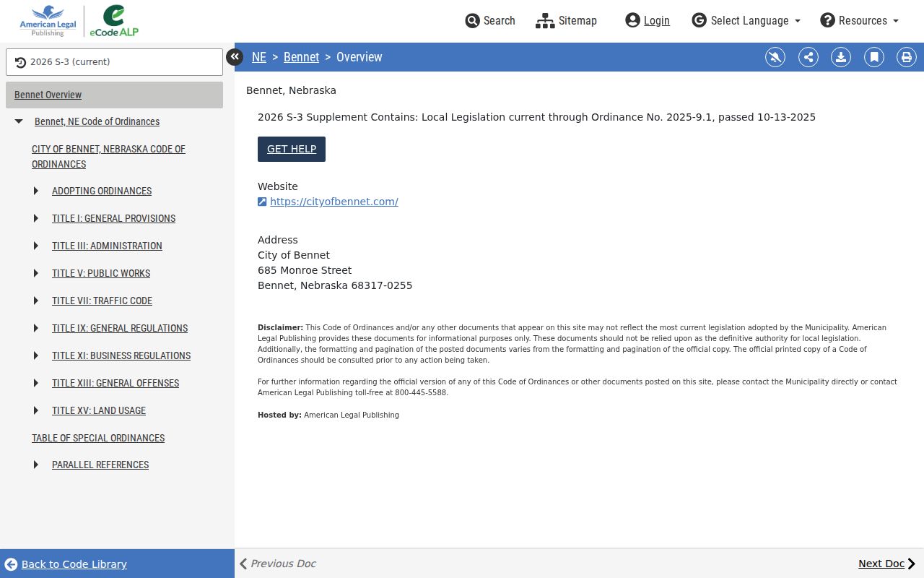Expand the TITLE III: ADMINISTRATION arrow
Image resolution: width=924 pixels, height=578 pixels.
[x=36, y=246]
